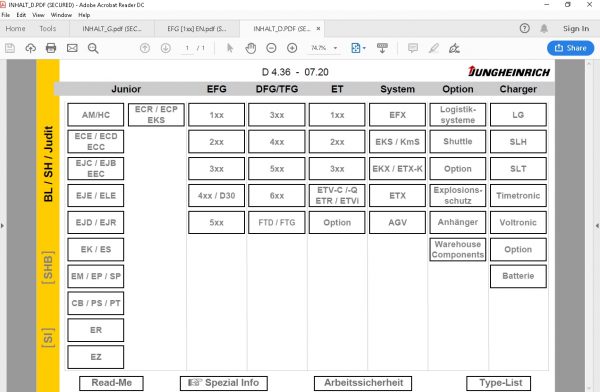Expand the right tools pane arrow
Screen dimensions: 600x392
597,226
